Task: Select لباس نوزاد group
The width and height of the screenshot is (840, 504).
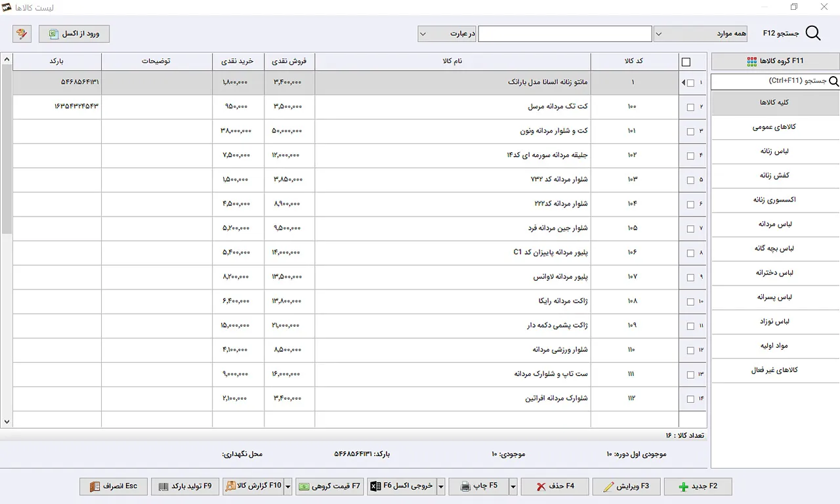Action: click(x=775, y=322)
